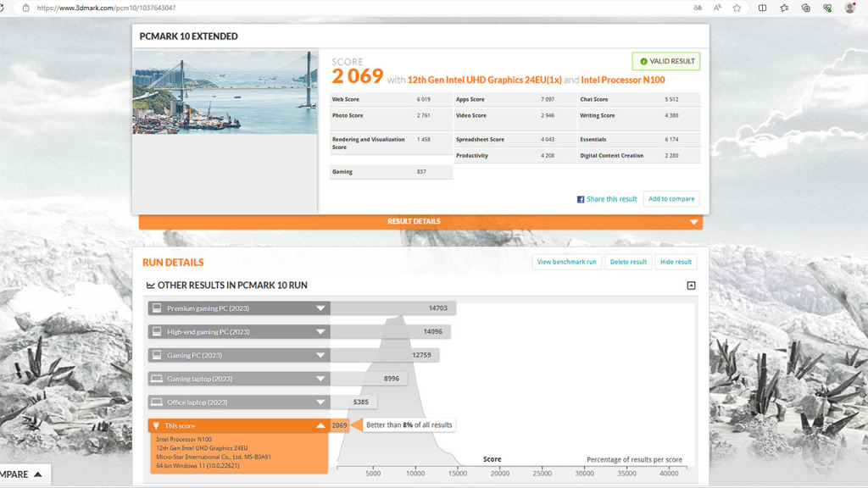868x488 pixels.
Task: Click the Delete result button
Action: coord(628,262)
